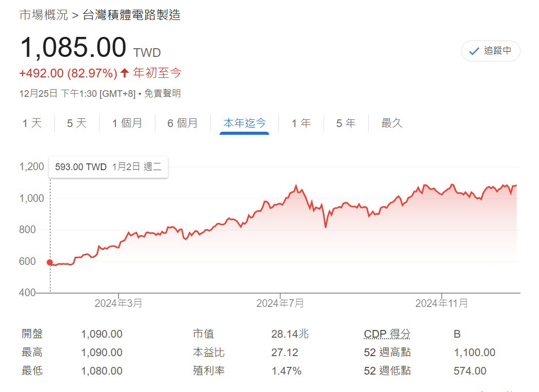Select the 5 天 range tab
The image size is (539, 392).
pos(76,123)
